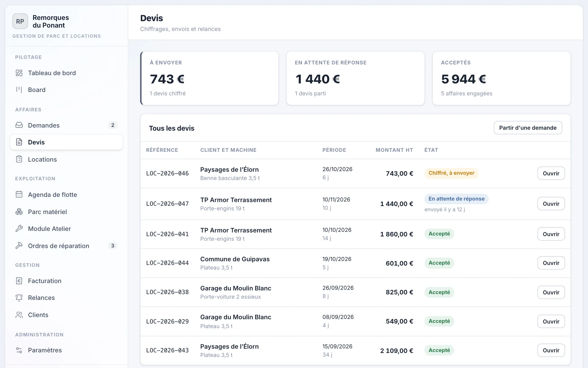Click the Locations clipboard icon
The height and width of the screenshot is (368, 588).
coord(19,159)
